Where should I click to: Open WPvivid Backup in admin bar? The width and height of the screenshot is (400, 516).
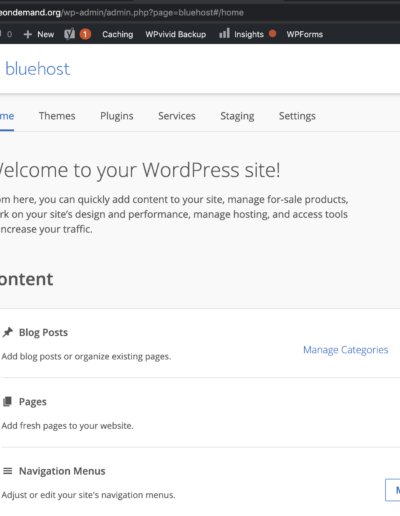(x=176, y=34)
